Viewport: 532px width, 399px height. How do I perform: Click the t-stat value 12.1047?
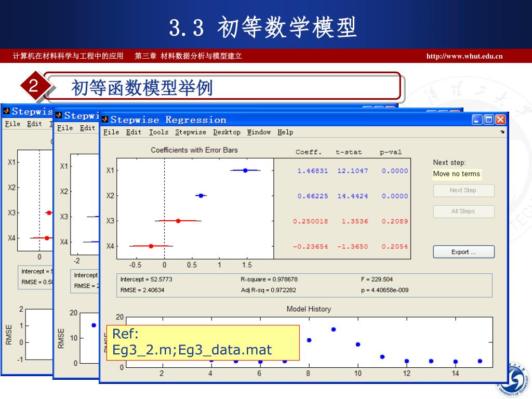point(353,170)
